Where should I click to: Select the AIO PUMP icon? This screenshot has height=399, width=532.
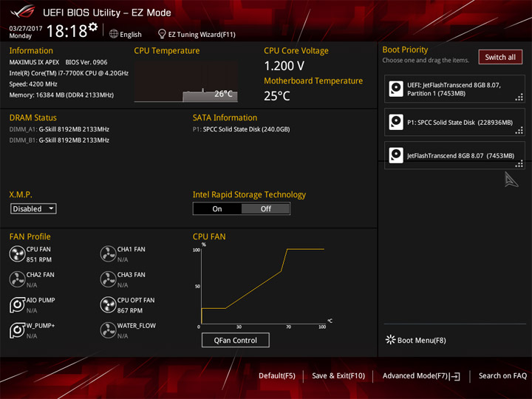point(17,305)
